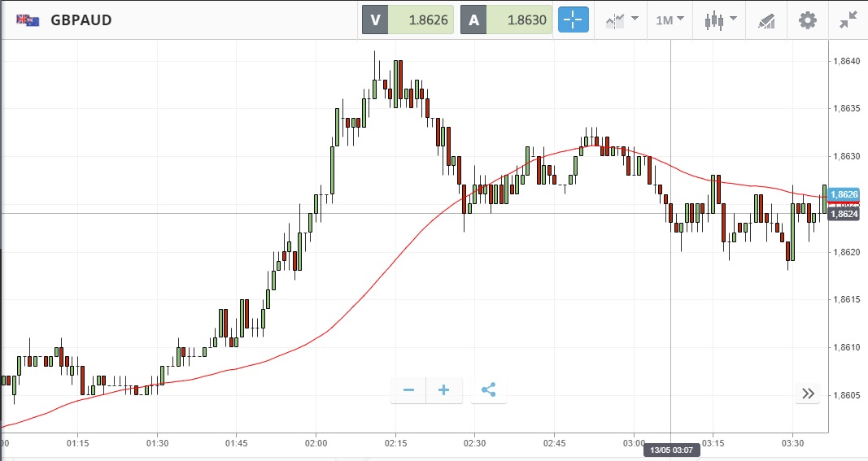Click the GBPAUD flag icon

coord(28,20)
